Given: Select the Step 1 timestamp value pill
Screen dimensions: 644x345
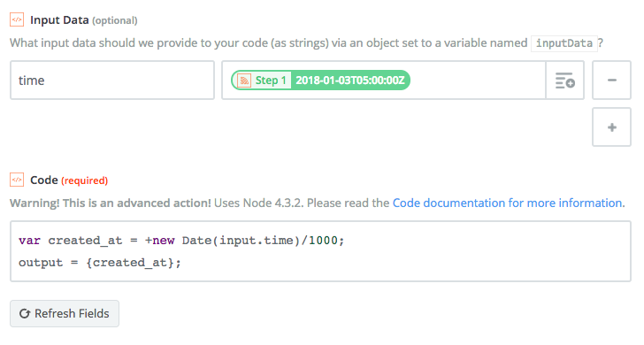Looking at the screenshot, I should pos(320,80).
